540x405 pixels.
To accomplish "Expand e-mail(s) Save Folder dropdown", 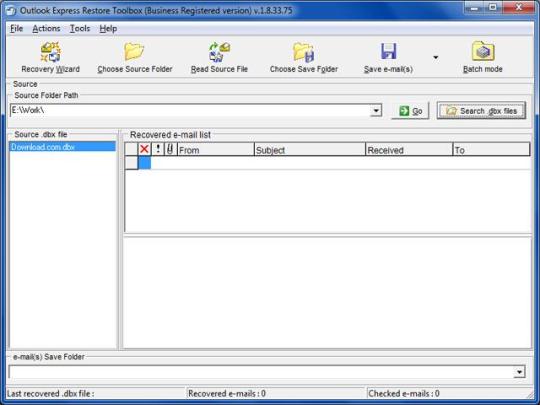I will point(519,372).
